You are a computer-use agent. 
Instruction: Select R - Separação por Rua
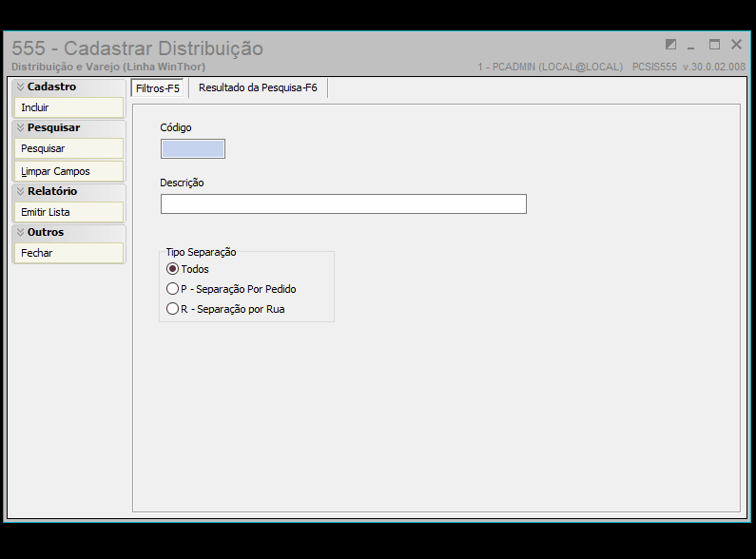pyautogui.click(x=225, y=309)
